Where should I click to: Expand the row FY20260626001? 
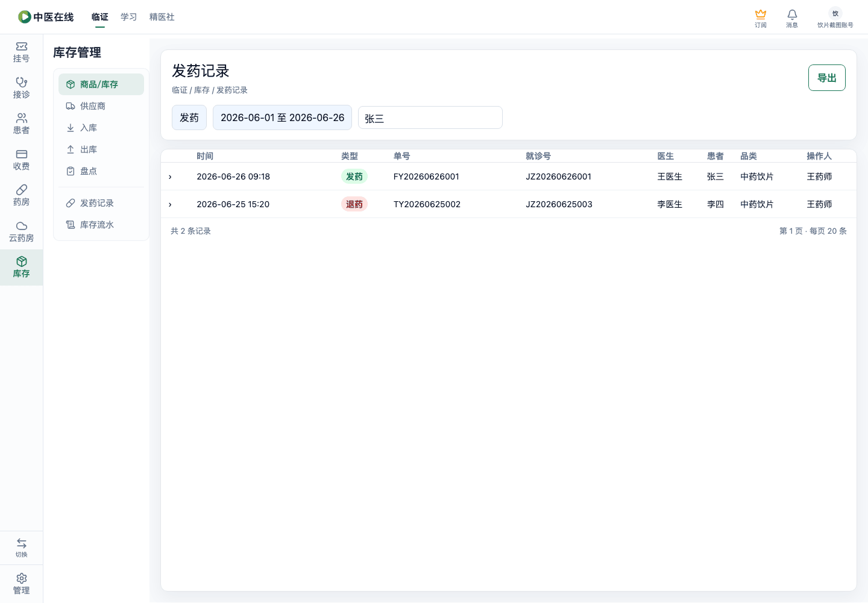pyautogui.click(x=170, y=177)
